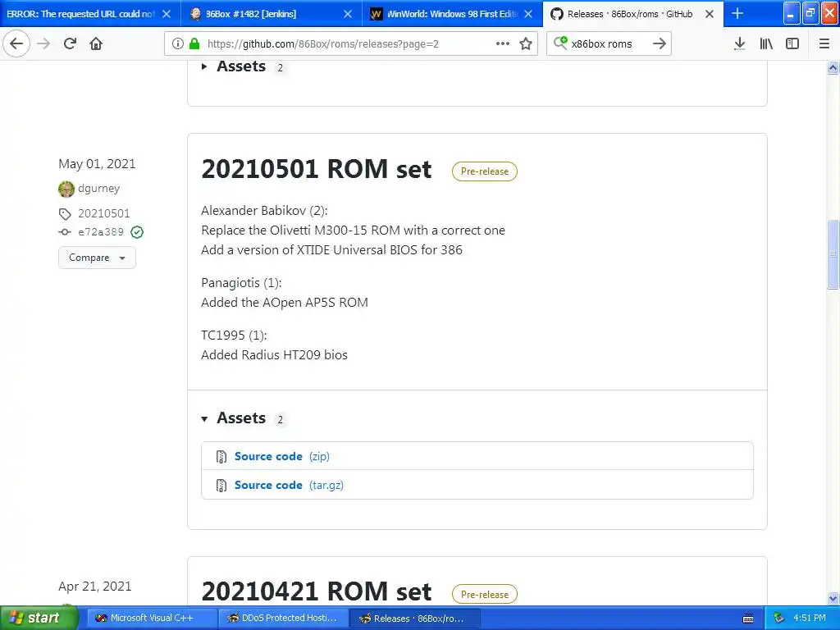840x630 pixels.
Task: Open commit e72a389
Action: [101, 232]
